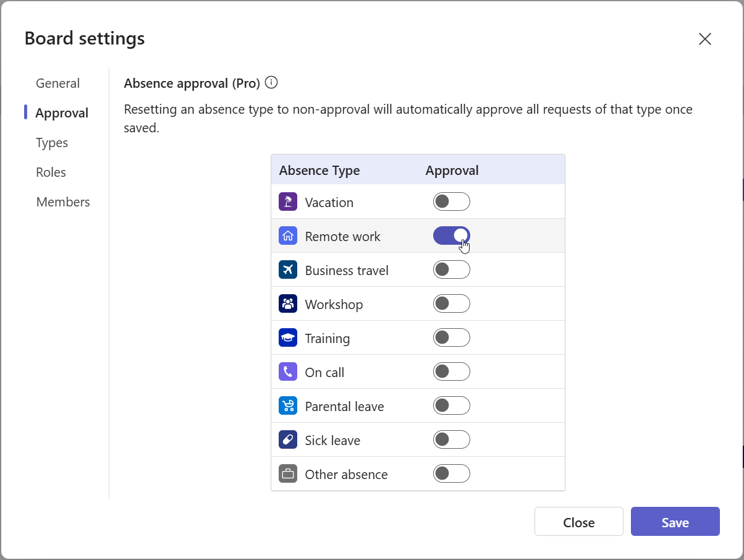Open the Roles section
The height and width of the screenshot is (560, 744).
(x=51, y=172)
